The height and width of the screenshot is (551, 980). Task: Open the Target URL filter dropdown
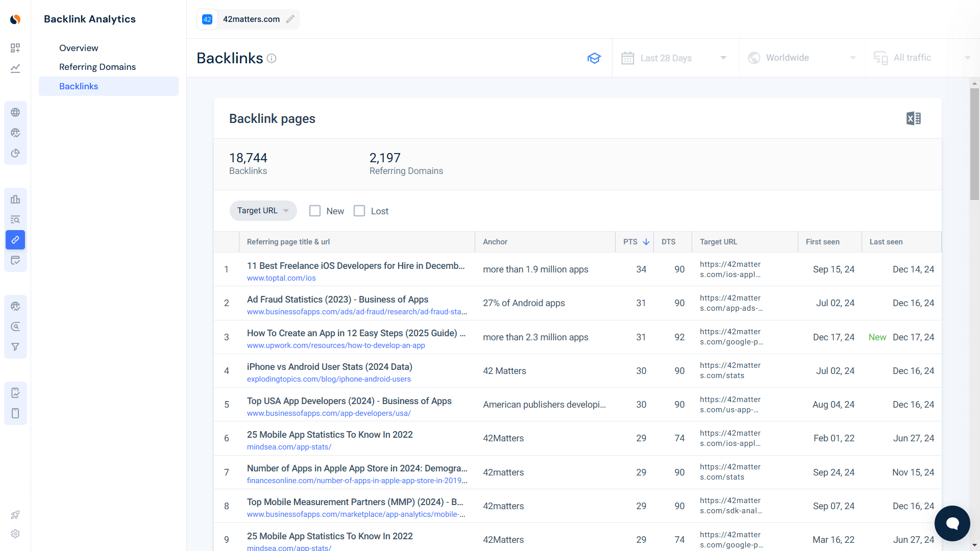pyautogui.click(x=263, y=210)
